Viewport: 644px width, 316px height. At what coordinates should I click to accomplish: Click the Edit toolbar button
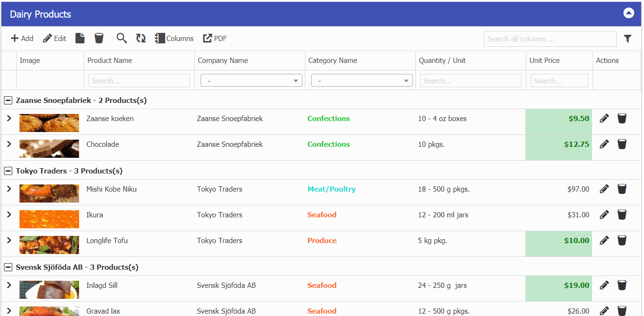[54, 39]
